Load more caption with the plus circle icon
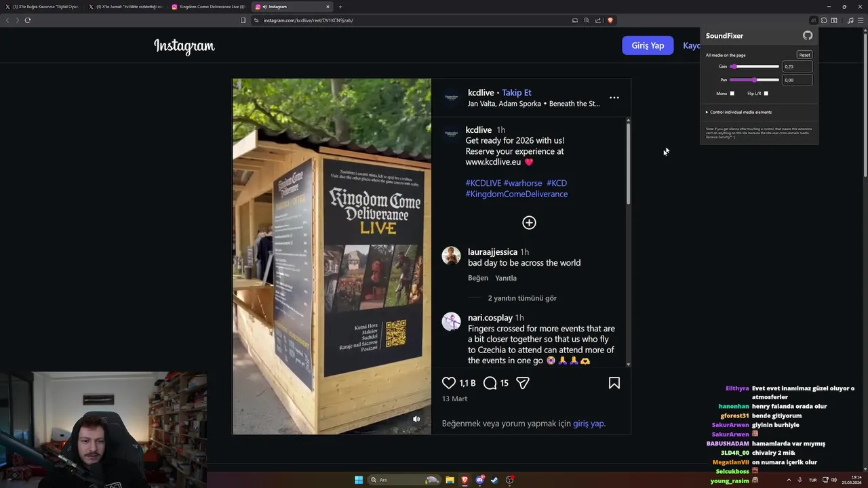Image resolution: width=868 pixels, height=488 pixels. (x=529, y=222)
